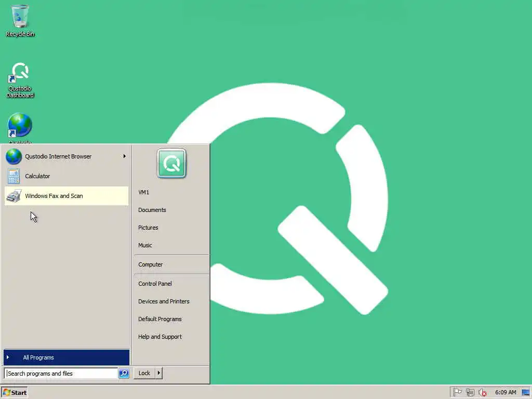Click the muted volume tray icon
The image size is (532, 399).
[483, 393]
